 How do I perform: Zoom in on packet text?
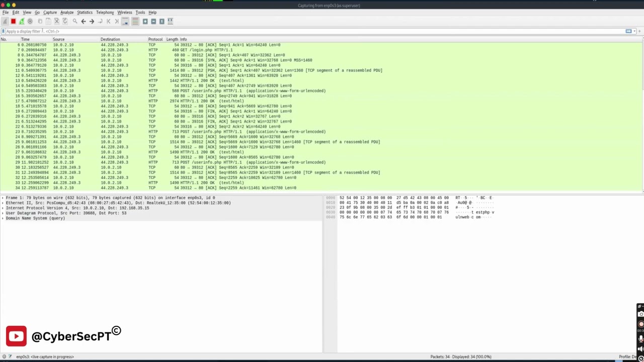pyautogui.click(x=145, y=21)
